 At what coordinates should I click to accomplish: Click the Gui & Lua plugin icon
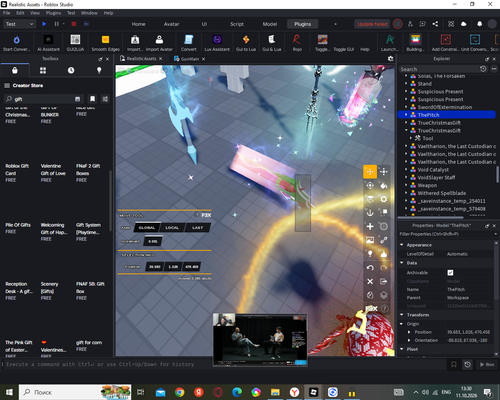[271, 40]
